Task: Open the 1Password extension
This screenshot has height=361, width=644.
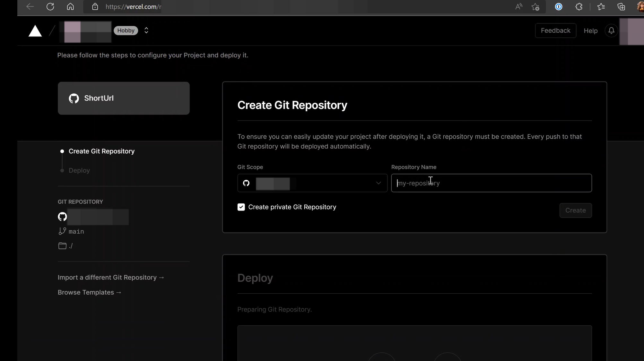Action: [x=559, y=7]
